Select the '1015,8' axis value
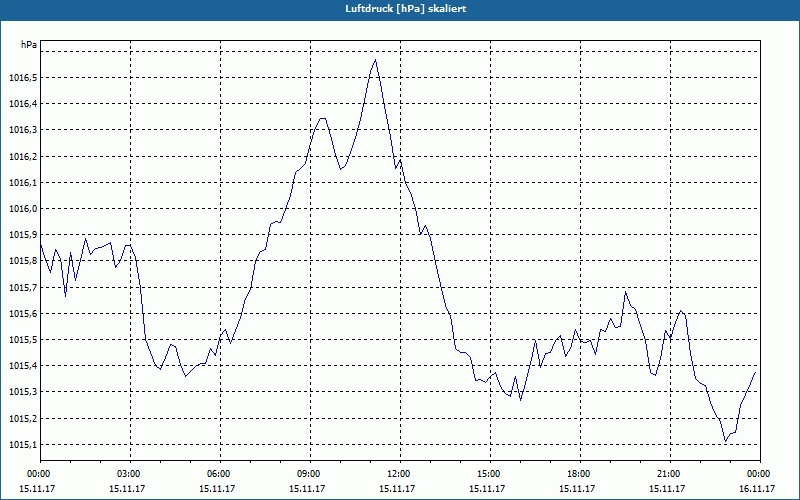Viewport: 800px width, 500px height. click(x=23, y=261)
